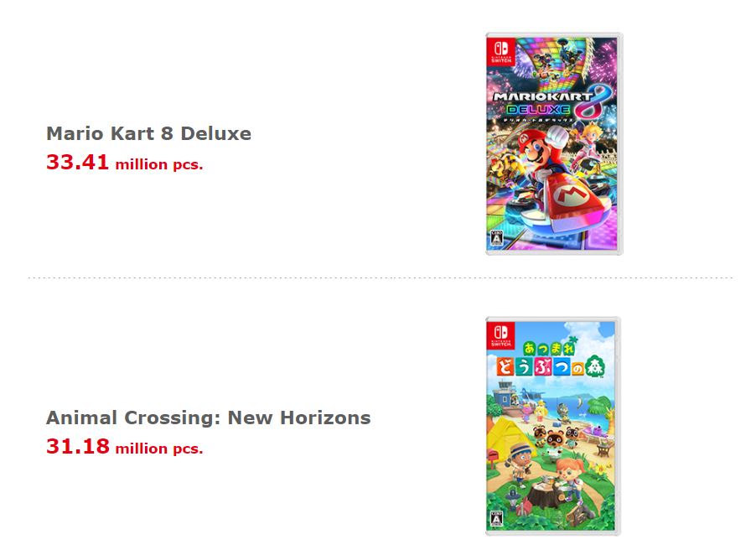Click "million pcs." next to 31.18

pyautogui.click(x=159, y=449)
